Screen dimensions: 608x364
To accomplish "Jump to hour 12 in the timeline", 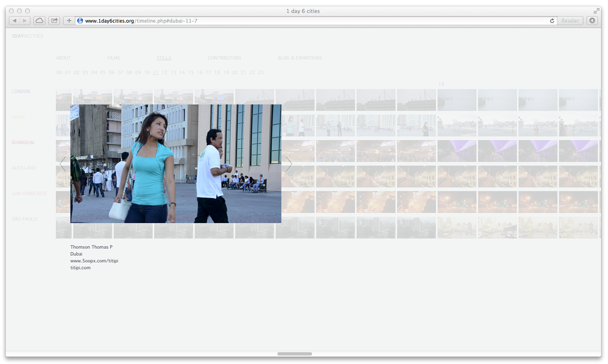I will (x=165, y=73).
